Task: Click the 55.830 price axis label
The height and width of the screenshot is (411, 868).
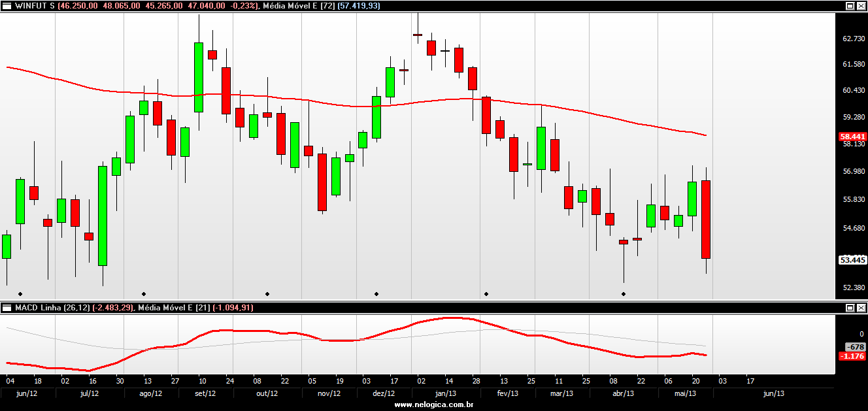Action: pos(854,200)
